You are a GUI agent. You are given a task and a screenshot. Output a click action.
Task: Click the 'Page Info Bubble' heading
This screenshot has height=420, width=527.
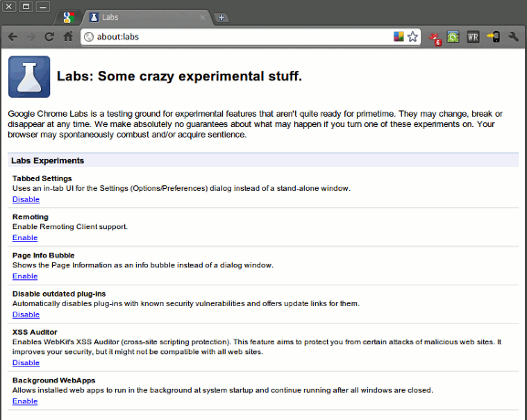point(43,256)
